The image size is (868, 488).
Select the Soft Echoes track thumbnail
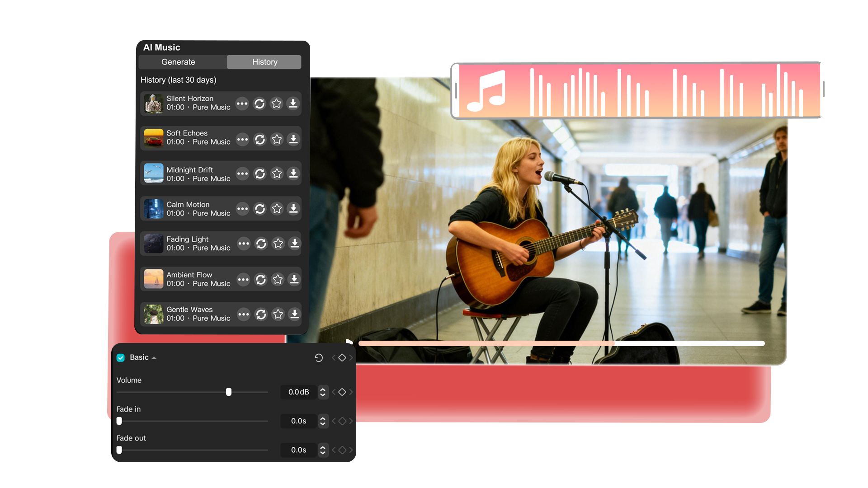tap(153, 139)
